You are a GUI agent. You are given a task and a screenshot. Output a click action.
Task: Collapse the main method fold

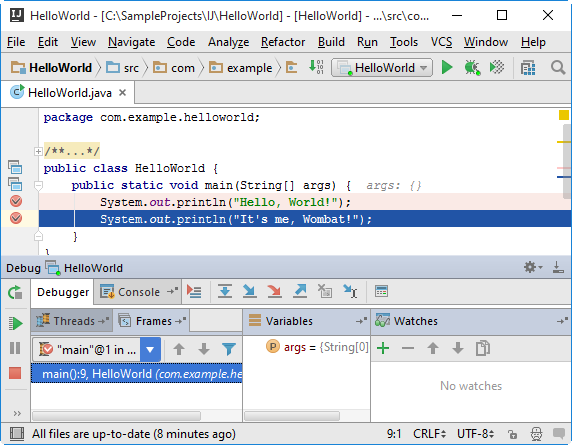coord(38,186)
